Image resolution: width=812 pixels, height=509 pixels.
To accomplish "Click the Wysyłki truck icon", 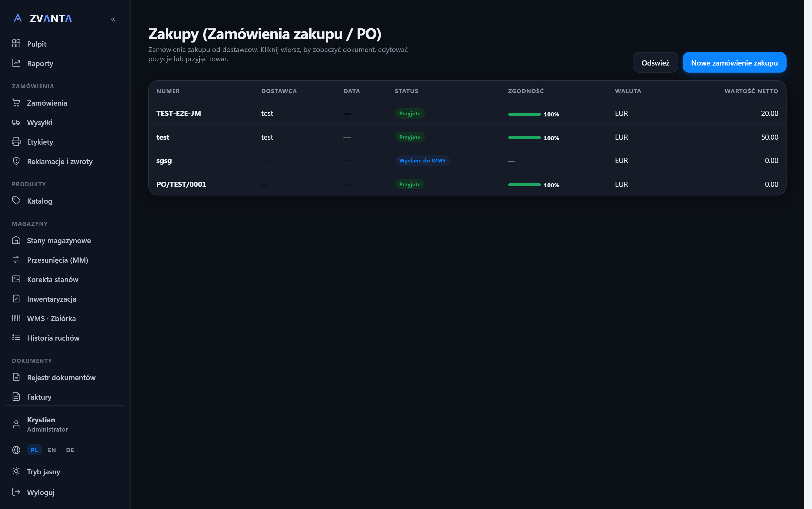I will (16, 122).
